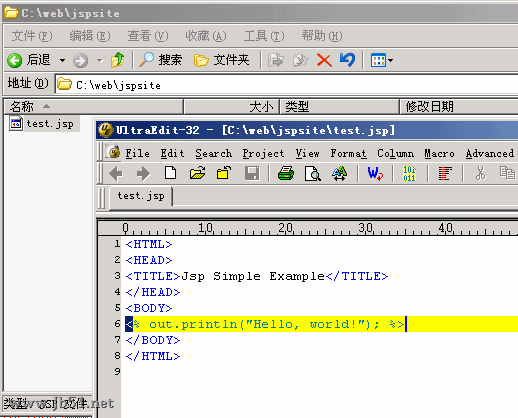Toggle Word Wrap with the W icon

point(375,173)
